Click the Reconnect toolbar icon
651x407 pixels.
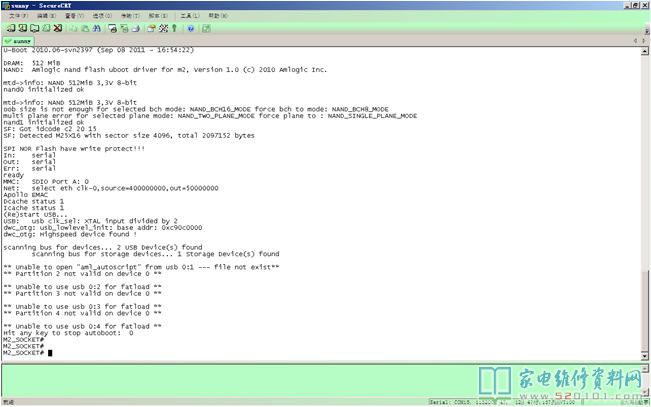46,28
